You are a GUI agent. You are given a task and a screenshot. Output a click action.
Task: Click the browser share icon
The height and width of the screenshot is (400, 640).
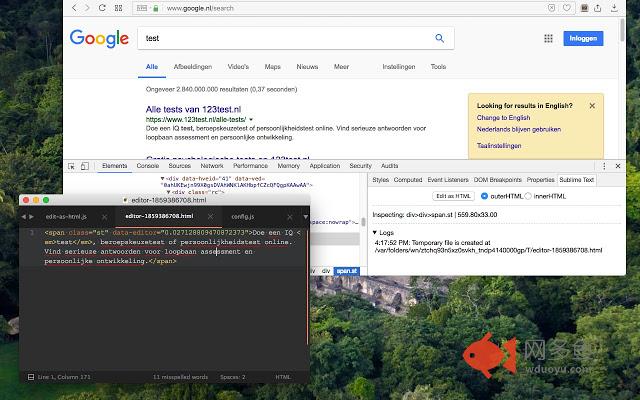click(598, 8)
